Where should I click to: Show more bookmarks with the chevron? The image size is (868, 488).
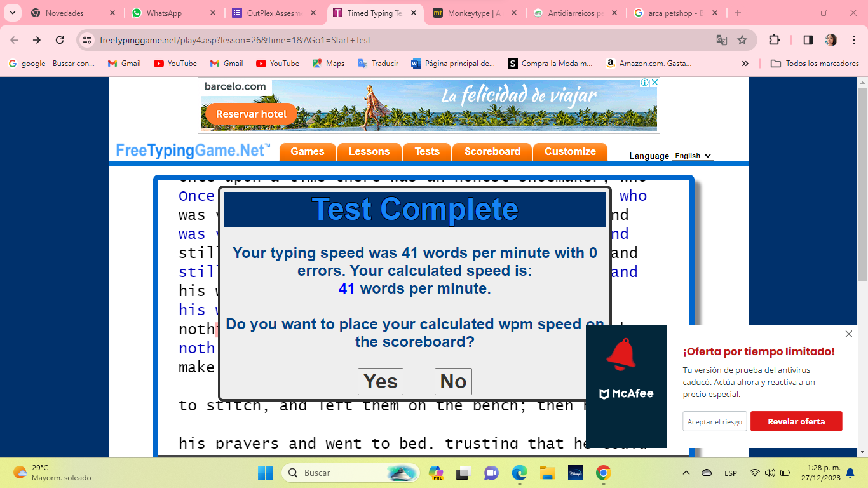click(745, 64)
